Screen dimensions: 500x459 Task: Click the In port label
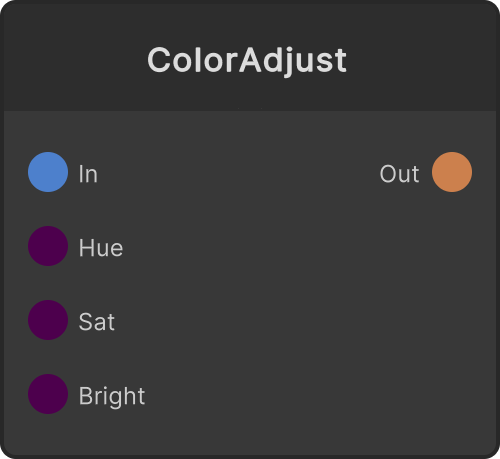(x=88, y=174)
